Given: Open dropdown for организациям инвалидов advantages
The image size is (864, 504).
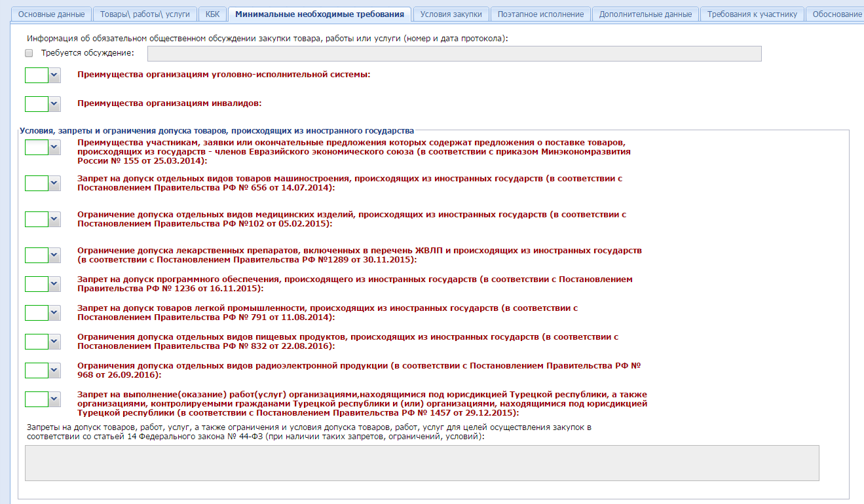Looking at the screenshot, I should [54, 104].
